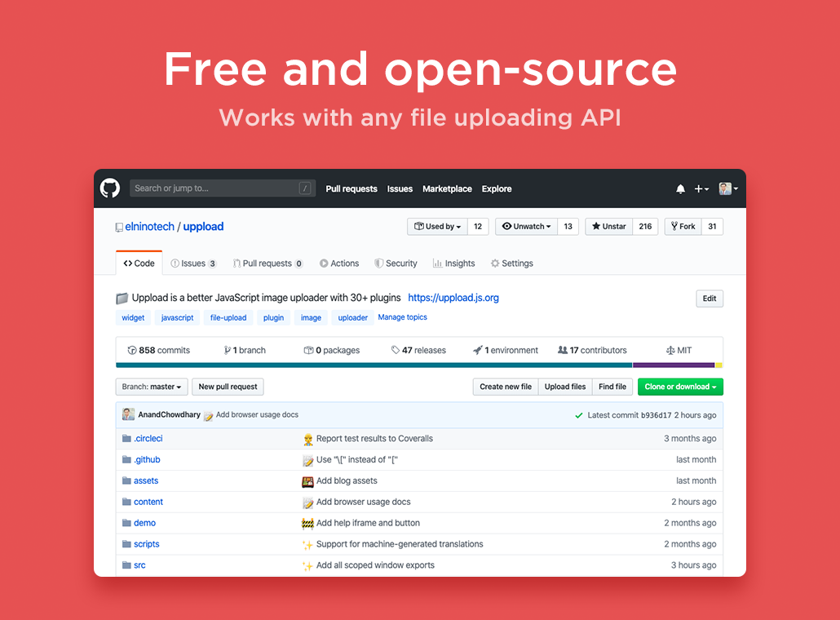
Task: Expand the Used by dropdown
Action: click(x=437, y=227)
